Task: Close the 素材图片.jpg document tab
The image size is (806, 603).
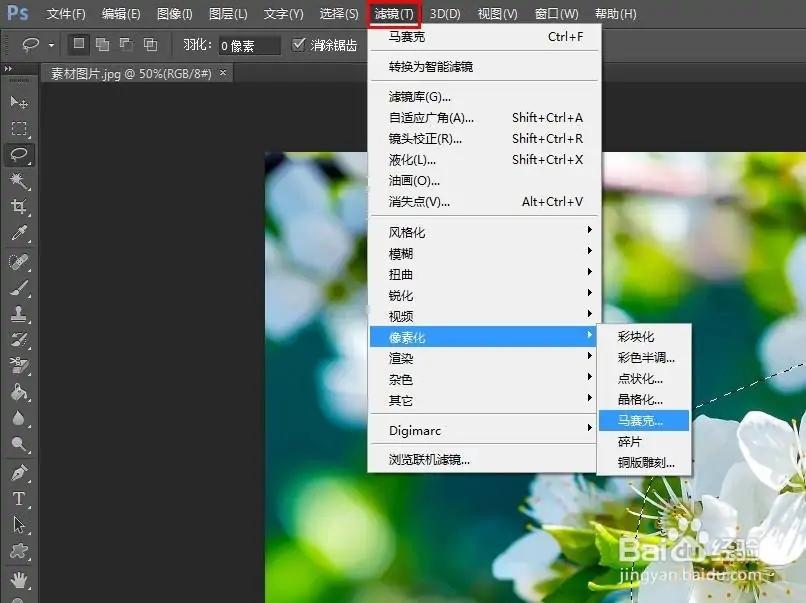Action: pyautogui.click(x=223, y=73)
